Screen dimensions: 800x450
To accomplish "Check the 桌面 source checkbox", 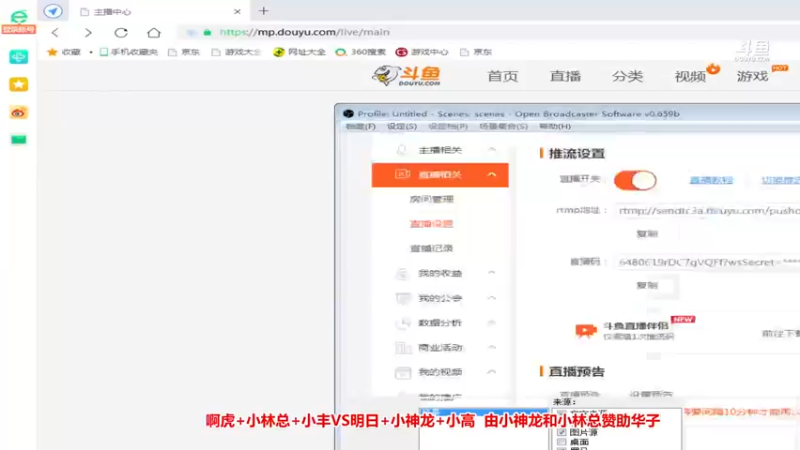I will (562, 442).
